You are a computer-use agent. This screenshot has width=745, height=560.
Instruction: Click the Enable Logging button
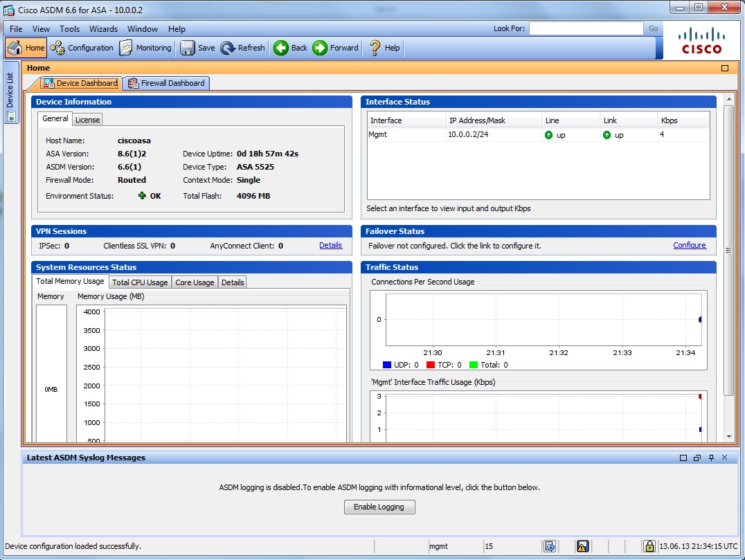tap(379, 507)
